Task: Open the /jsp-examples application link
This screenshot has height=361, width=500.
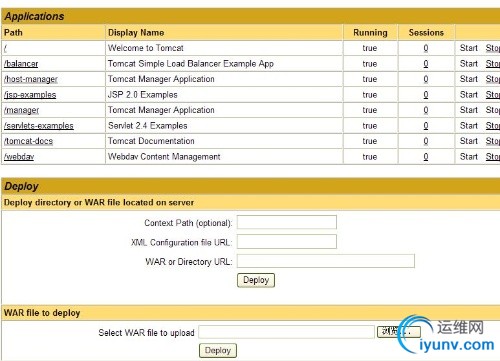Action: (x=30, y=95)
